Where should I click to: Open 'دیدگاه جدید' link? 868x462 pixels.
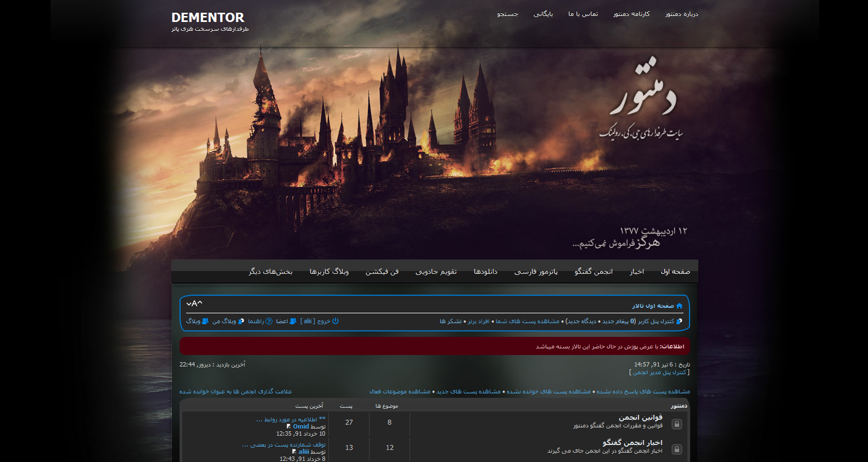tap(581, 321)
